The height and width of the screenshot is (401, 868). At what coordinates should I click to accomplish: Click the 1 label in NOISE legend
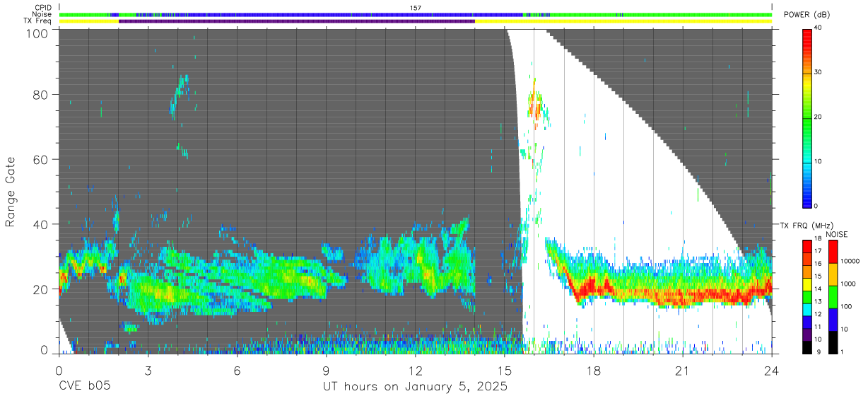tap(842, 351)
